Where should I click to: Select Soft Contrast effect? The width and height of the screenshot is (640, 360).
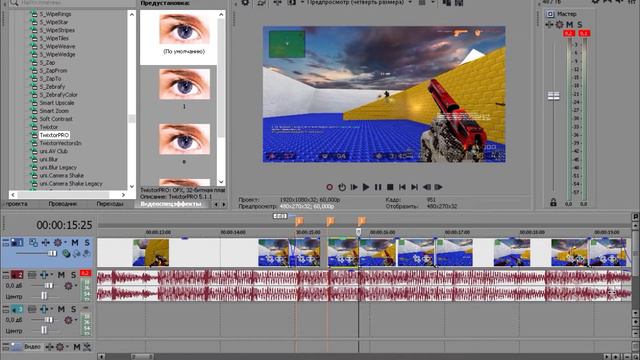56,119
